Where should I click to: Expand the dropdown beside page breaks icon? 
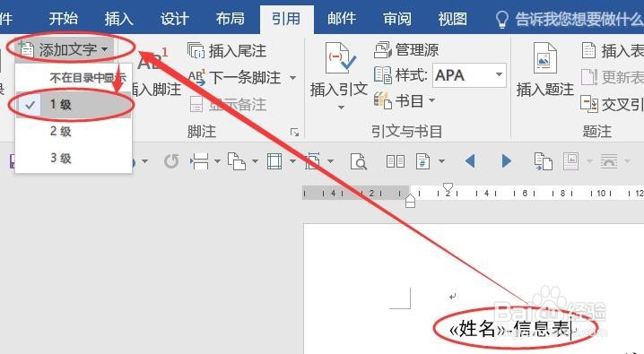[x=217, y=161]
